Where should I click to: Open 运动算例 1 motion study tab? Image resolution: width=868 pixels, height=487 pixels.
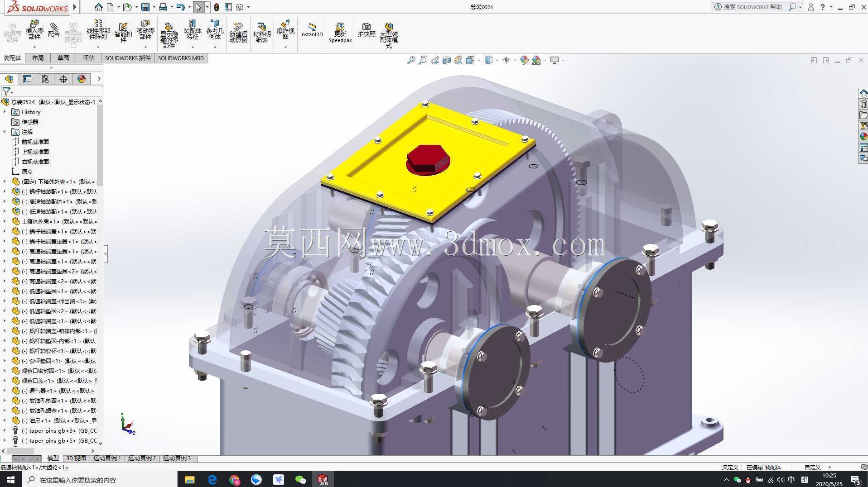107,458
